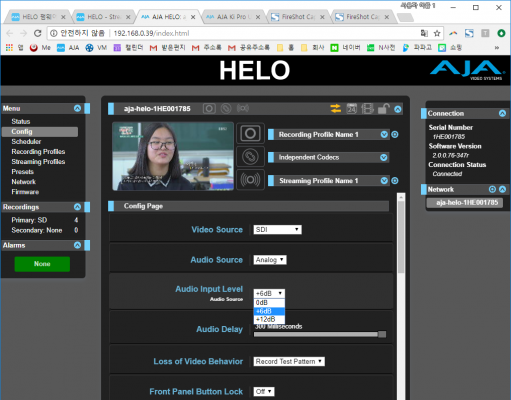Expand the Streaming Profile Name 1 dropdown
Screen dimensions: 511x400
tap(384, 181)
